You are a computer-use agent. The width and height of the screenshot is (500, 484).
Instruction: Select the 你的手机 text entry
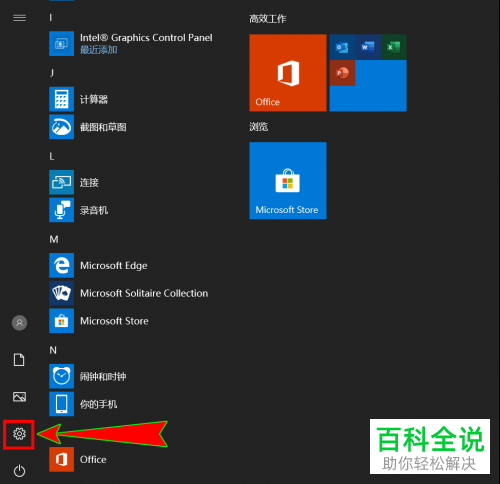pos(99,404)
